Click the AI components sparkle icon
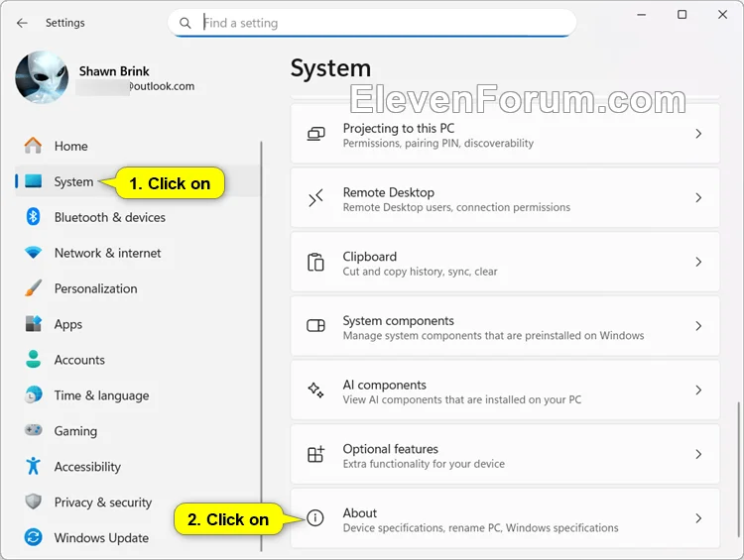 [316, 391]
